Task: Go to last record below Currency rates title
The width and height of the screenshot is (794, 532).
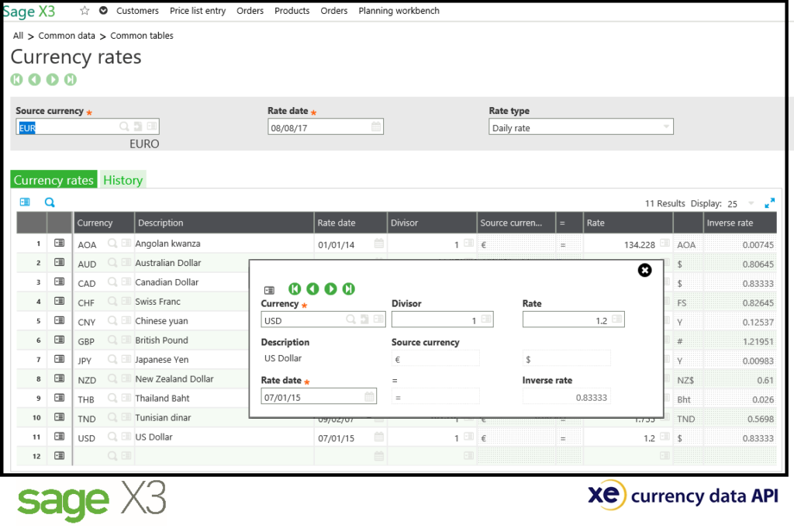Action: pos(71,79)
